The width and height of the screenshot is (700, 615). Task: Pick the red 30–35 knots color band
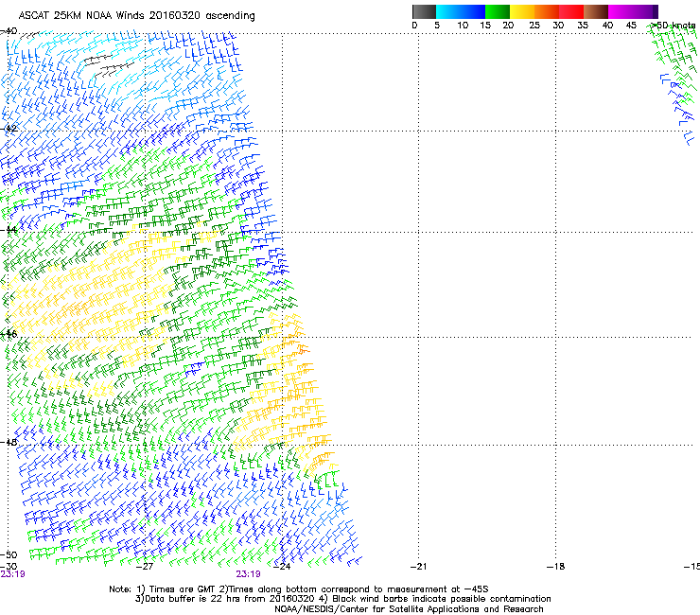[x=571, y=11]
